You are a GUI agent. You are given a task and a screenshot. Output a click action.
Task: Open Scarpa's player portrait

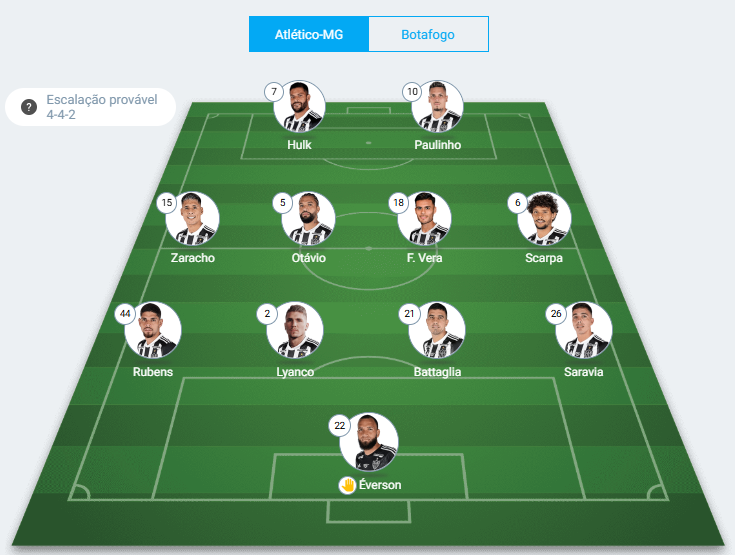coord(544,218)
